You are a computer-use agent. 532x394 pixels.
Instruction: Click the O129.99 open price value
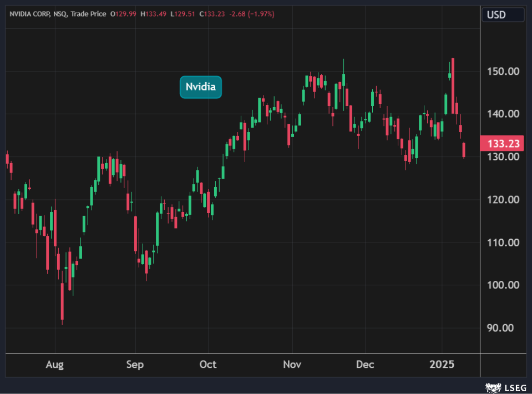coord(124,14)
